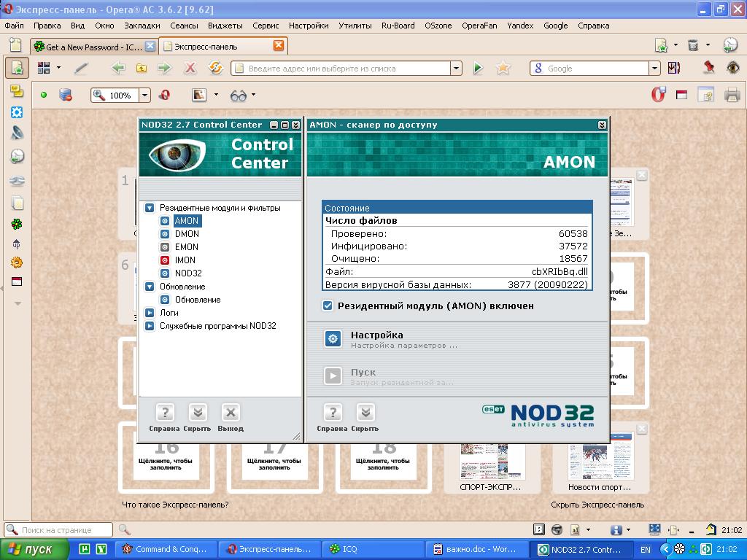Open the Виджеты menu
Image resolution: width=747 pixels, height=560 pixels.
(x=225, y=26)
